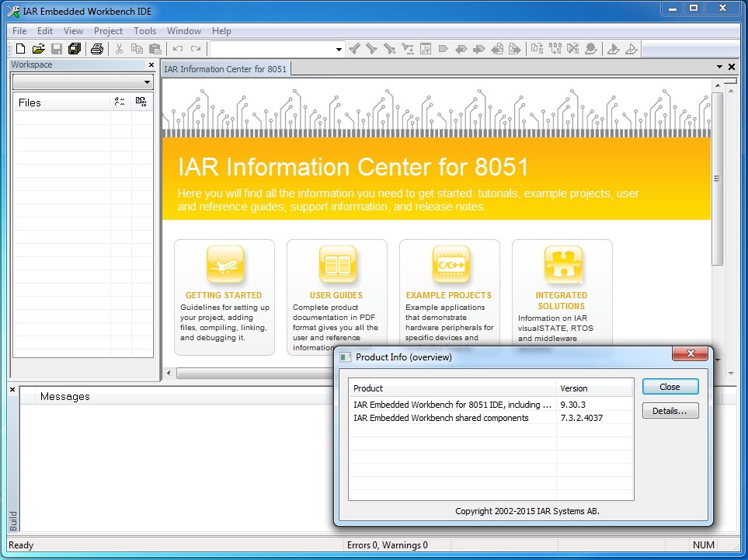Click the horizontal scrollbar left arrow

[x=169, y=373]
